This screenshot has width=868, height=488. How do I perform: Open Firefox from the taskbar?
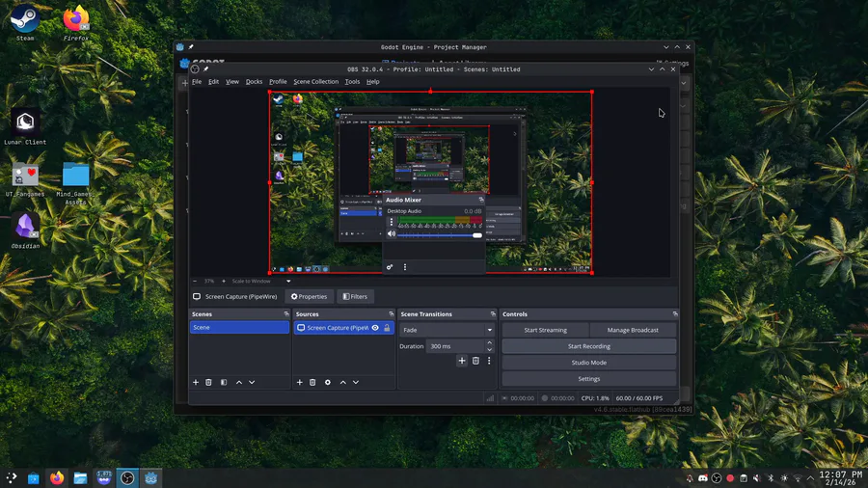tap(57, 478)
